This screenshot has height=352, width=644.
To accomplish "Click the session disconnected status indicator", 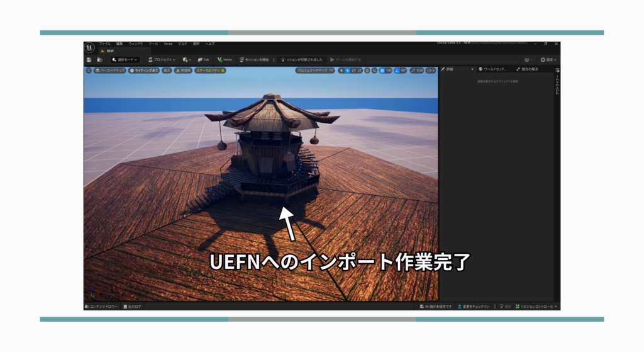I will pos(302,60).
